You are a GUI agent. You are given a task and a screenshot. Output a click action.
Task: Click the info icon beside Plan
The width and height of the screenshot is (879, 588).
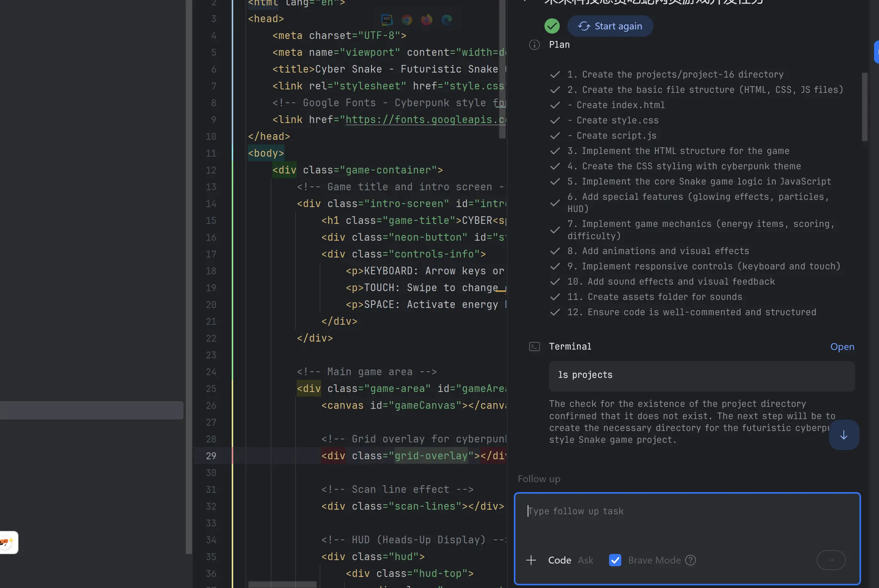534,45
